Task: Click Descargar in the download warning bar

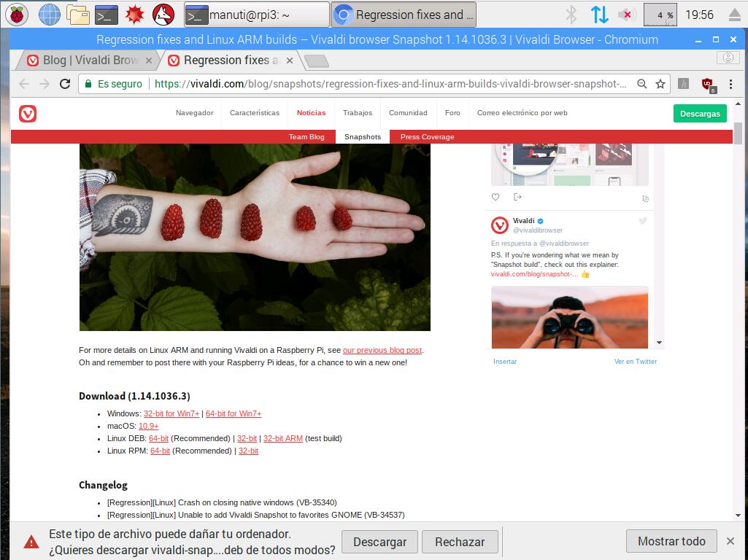Action: click(379, 542)
